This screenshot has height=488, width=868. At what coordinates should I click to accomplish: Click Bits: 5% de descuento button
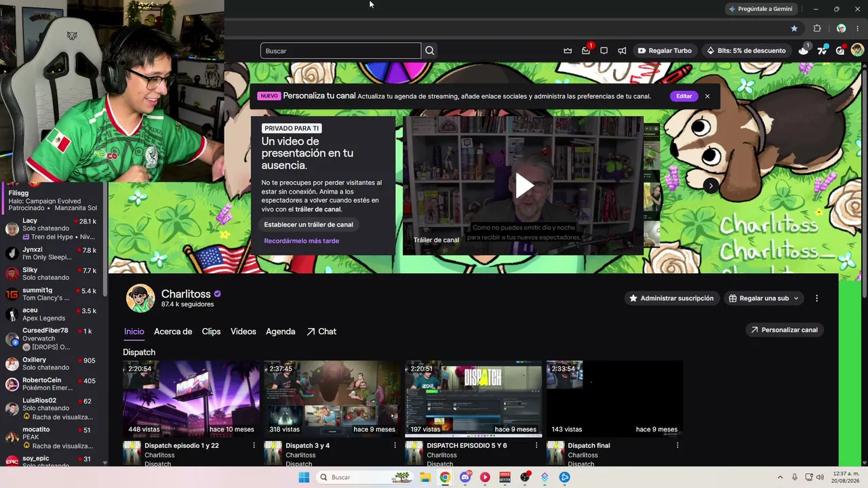[x=746, y=51]
